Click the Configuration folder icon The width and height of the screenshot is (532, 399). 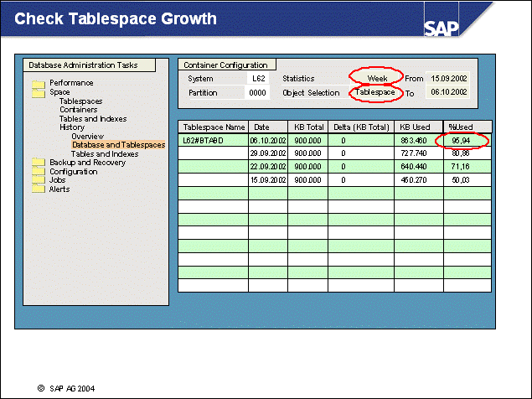(x=38, y=172)
